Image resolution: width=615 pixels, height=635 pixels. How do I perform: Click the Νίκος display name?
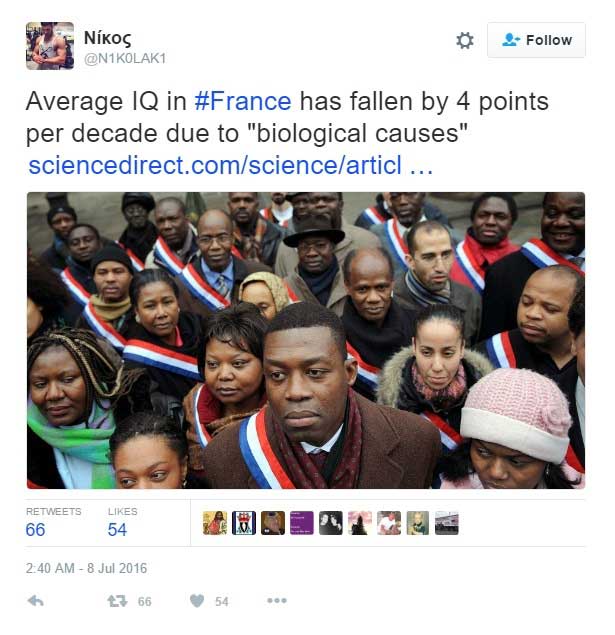pos(107,38)
